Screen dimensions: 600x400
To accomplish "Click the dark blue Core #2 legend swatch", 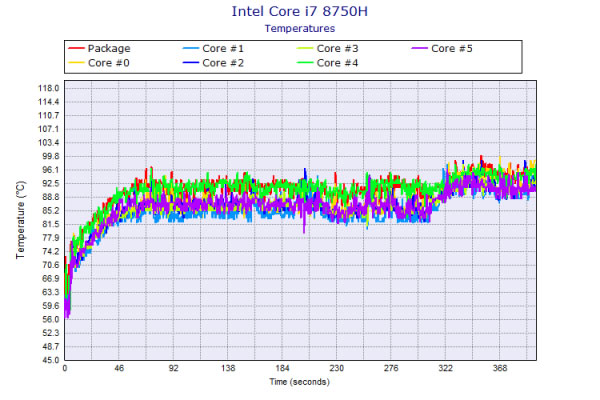I will coord(191,62).
